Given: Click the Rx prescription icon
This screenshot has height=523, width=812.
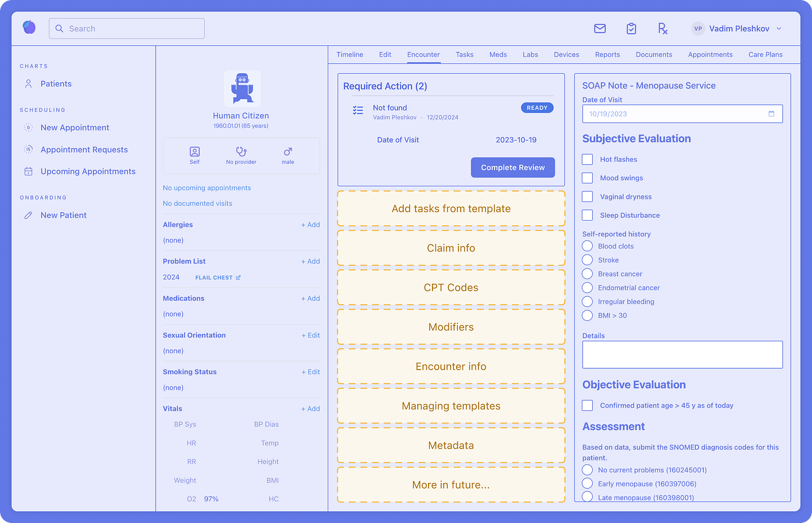Looking at the screenshot, I should [663, 28].
